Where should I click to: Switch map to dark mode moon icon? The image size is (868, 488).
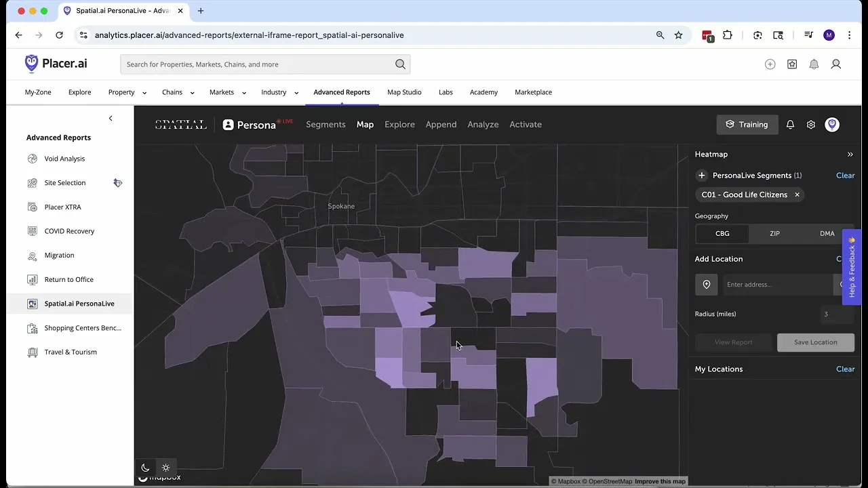click(145, 468)
